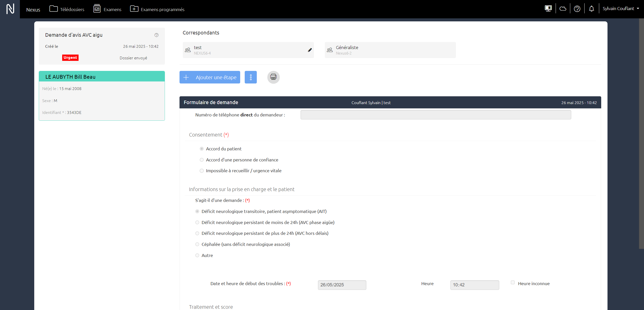The image size is (644, 310).
Task: Click the Couflant Sylvain | test author text
Action: [x=371, y=103]
